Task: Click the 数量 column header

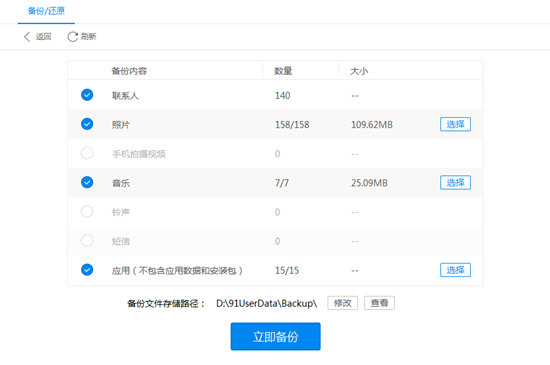Action: pyautogui.click(x=283, y=71)
